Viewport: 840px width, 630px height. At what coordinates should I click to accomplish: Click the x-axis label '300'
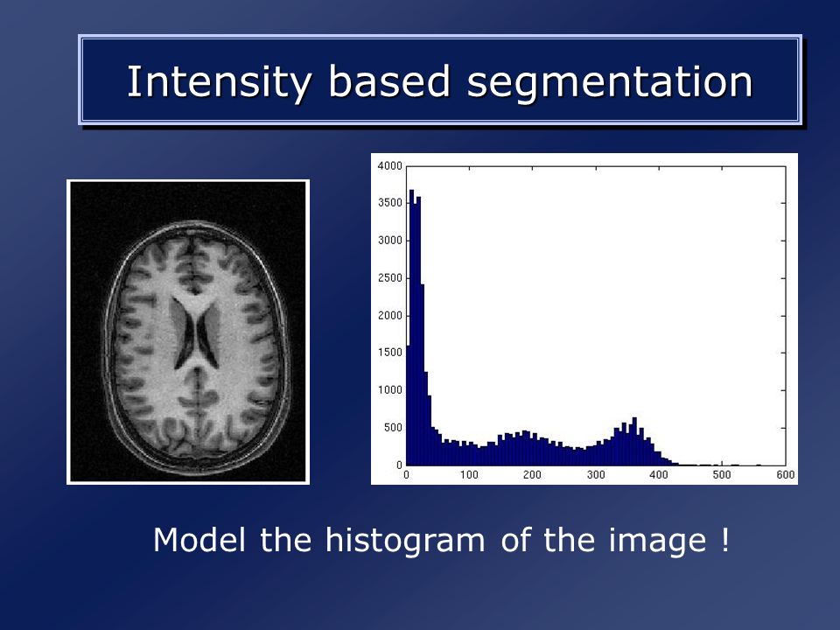pyautogui.click(x=596, y=474)
